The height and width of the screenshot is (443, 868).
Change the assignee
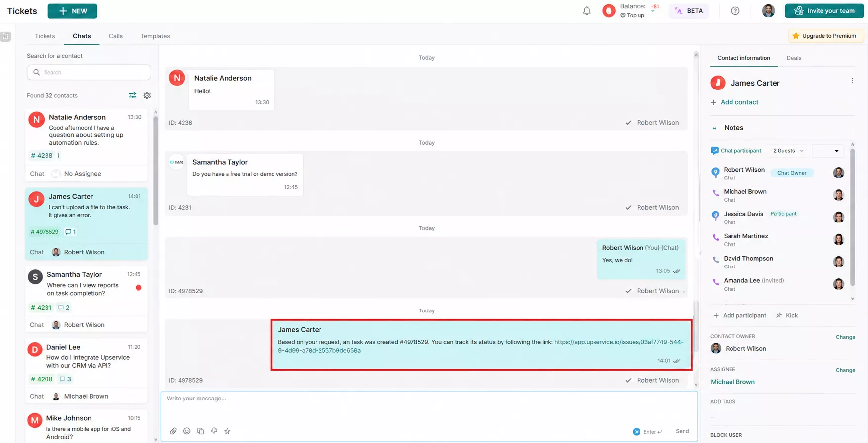click(845, 370)
